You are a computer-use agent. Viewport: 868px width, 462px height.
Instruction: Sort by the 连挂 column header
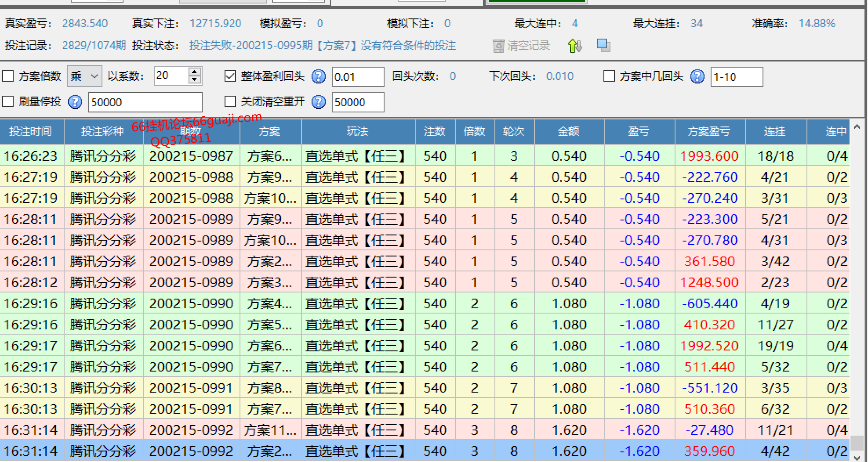point(776,131)
